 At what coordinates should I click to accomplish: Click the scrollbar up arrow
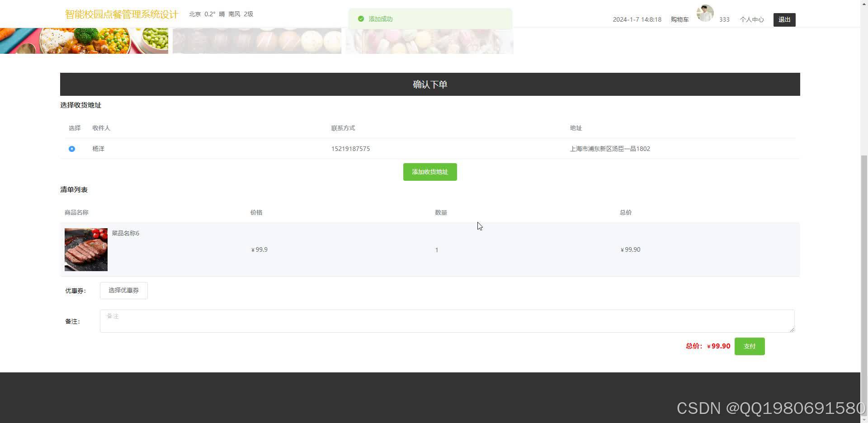pos(864,4)
